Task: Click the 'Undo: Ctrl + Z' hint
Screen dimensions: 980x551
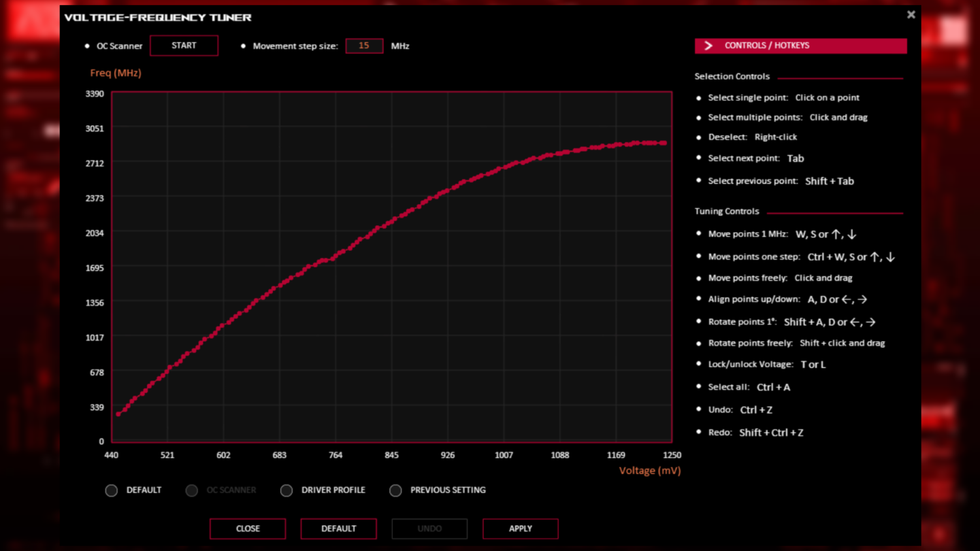Action: (740, 410)
